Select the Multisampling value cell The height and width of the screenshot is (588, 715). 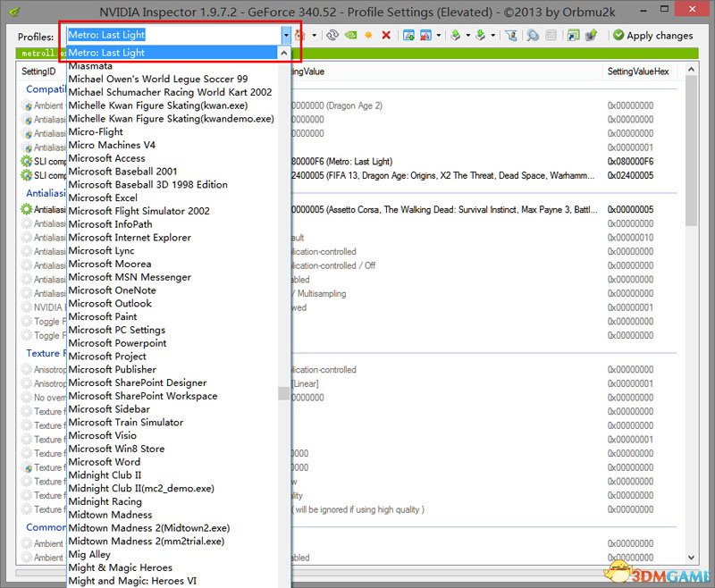(x=319, y=293)
